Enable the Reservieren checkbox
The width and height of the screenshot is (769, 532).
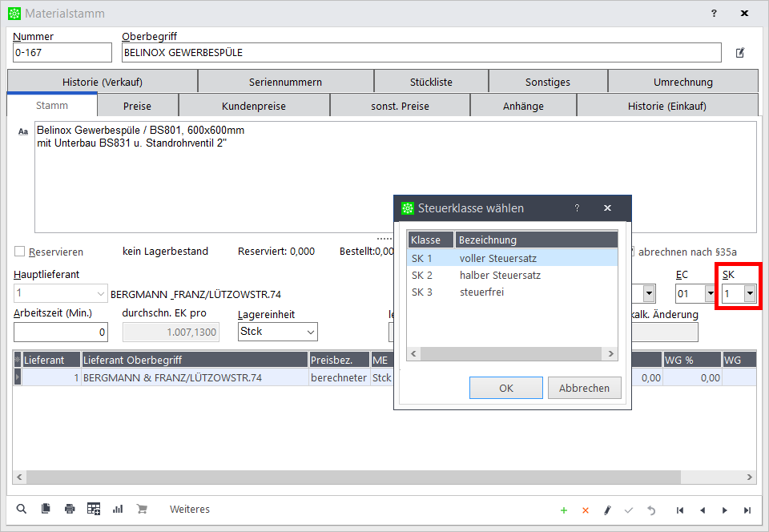tap(20, 252)
